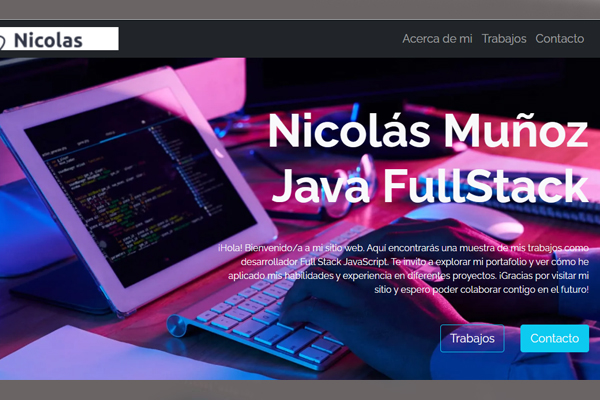Image resolution: width=600 pixels, height=400 pixels.
Task: Go to Trabajos in the navbar
Action: [x=504, y=39]
